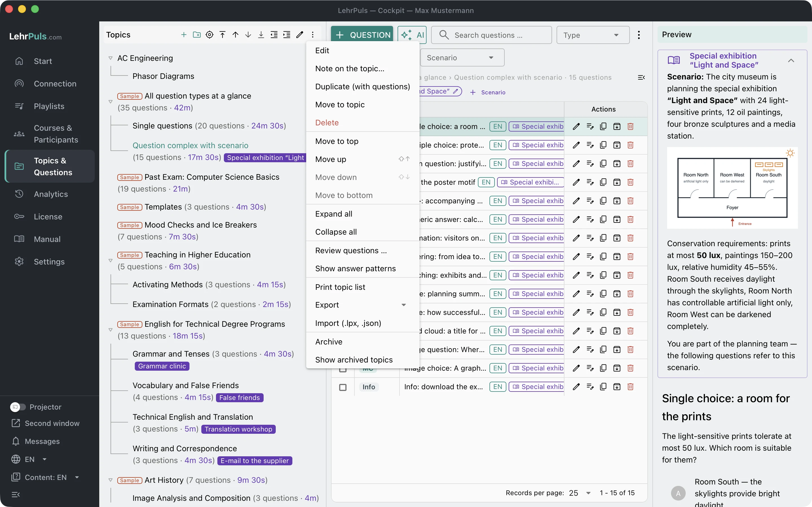Click the Search questions input field
812x507 pixels.
pos(491,35)
